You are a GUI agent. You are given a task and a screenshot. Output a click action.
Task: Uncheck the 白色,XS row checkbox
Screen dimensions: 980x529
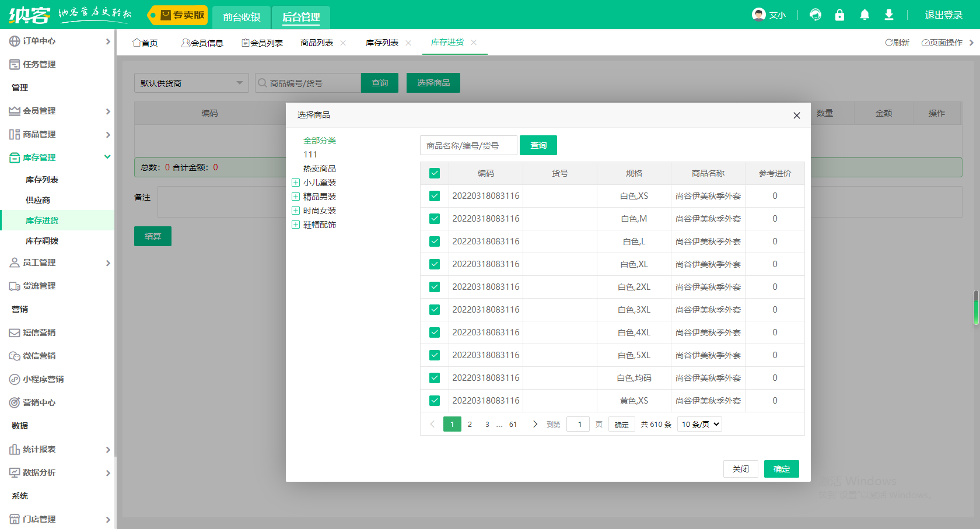coord(435,196)
